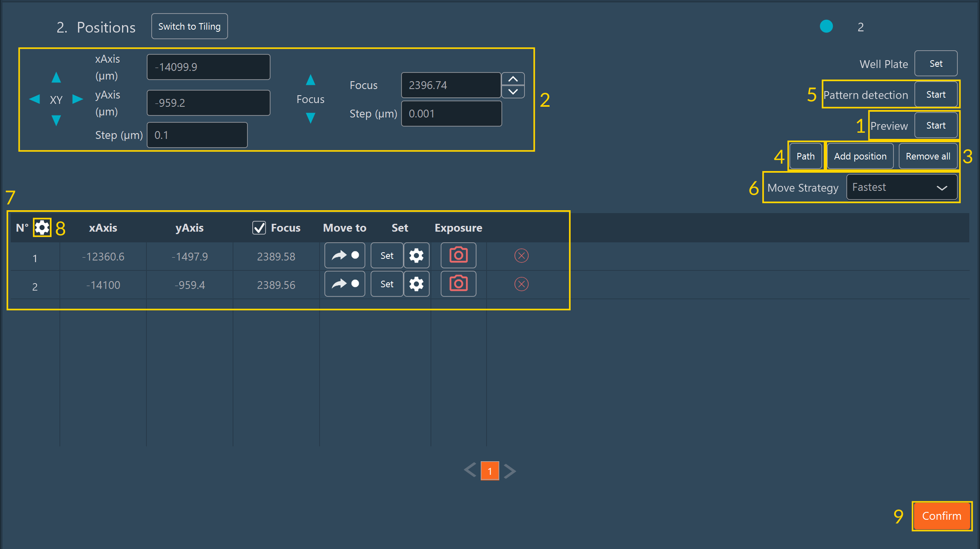Delete position 1 with red X
Viewport: 980px width, 549px height.
click(x=521, y=256)
